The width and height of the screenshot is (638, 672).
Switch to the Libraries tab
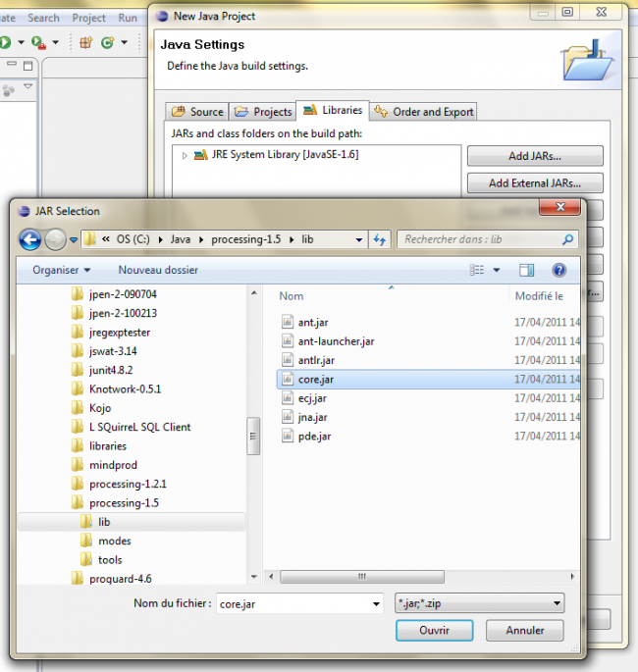pos(333,111)
